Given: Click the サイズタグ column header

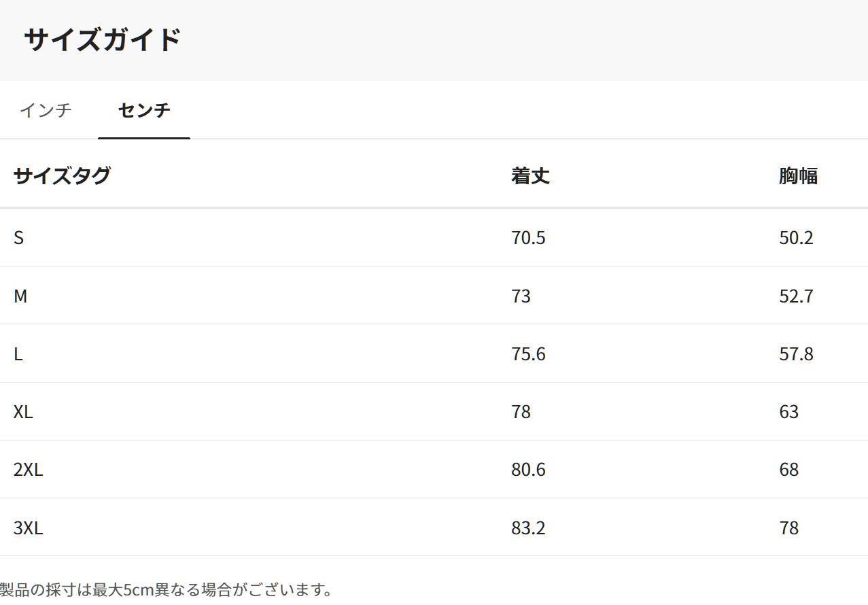Looking at the screenshot, I should pyautogui.click(x=62, y=176).
